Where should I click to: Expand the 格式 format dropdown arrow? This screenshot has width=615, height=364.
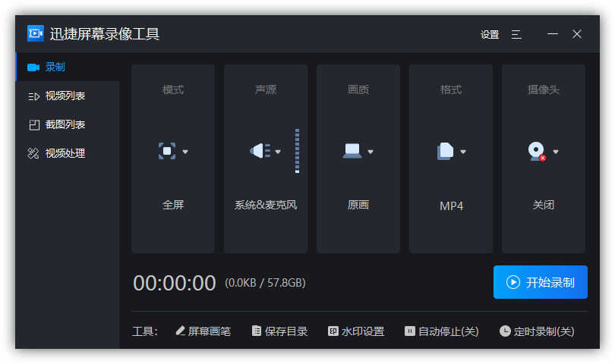(x=463, y=152)
